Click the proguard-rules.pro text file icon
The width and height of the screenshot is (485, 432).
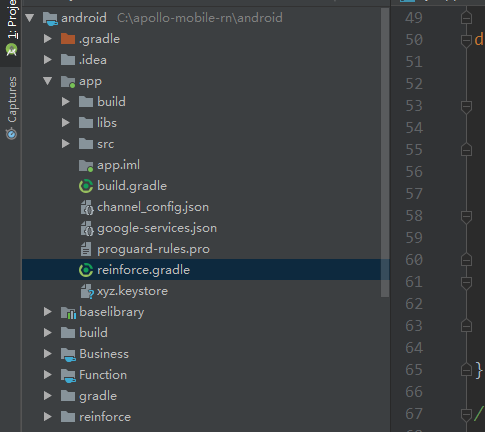[86, 249]
